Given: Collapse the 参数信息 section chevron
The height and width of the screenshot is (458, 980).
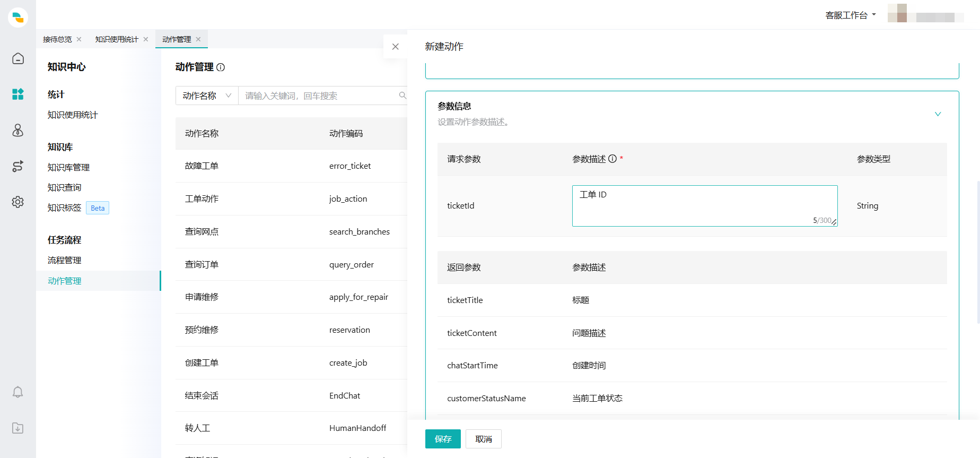Looking at the screenshot, I should point(938,114).
